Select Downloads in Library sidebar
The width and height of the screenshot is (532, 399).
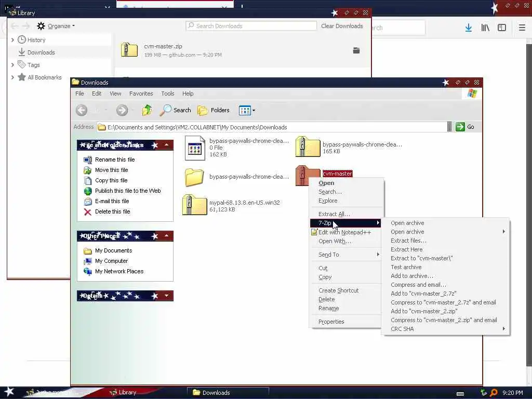pos(41,52)
